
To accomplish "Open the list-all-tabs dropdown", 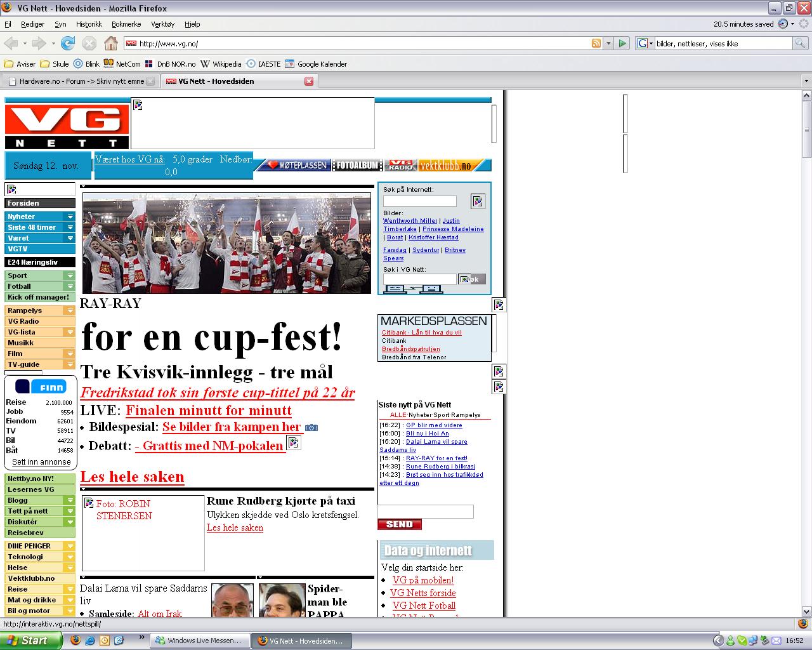I will click(x=806, y=81).
